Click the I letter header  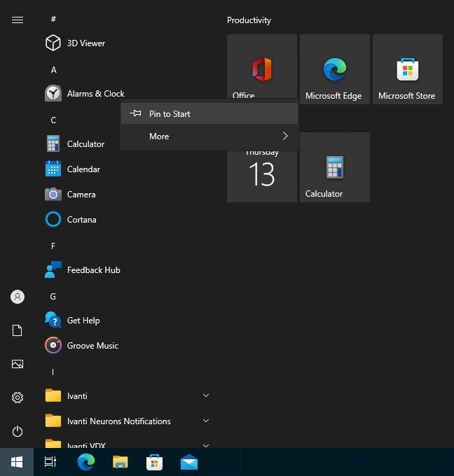[x=53, y=372]
